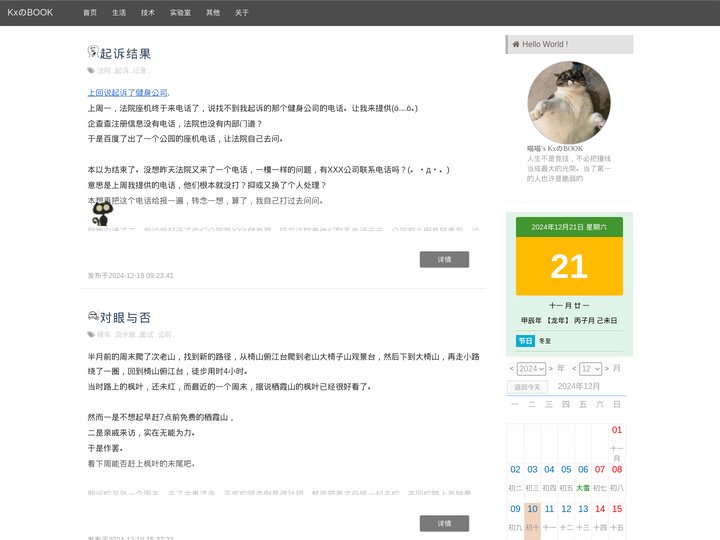720x540 pixels.
Task: Click 详情 button for the 对眼与否 post
Action: click(444, 523)
